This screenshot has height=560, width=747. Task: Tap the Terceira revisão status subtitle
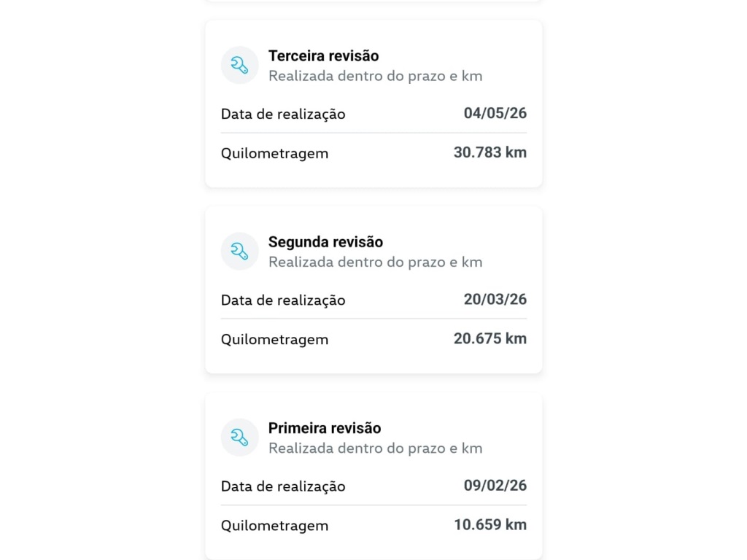point(376,76)
